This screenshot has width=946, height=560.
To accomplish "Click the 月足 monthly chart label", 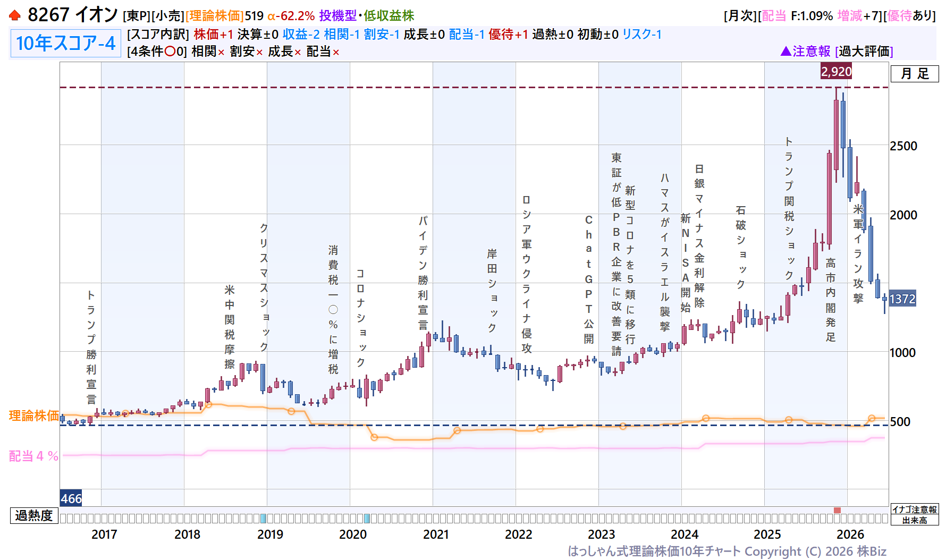I will [915, 74].
